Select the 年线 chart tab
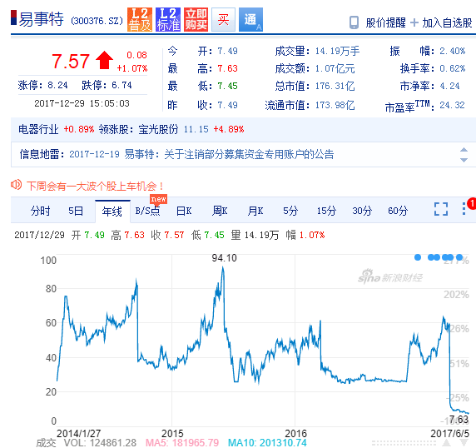Screen dimensions: 476x448 pyautogui.click(x=112, y=211)
